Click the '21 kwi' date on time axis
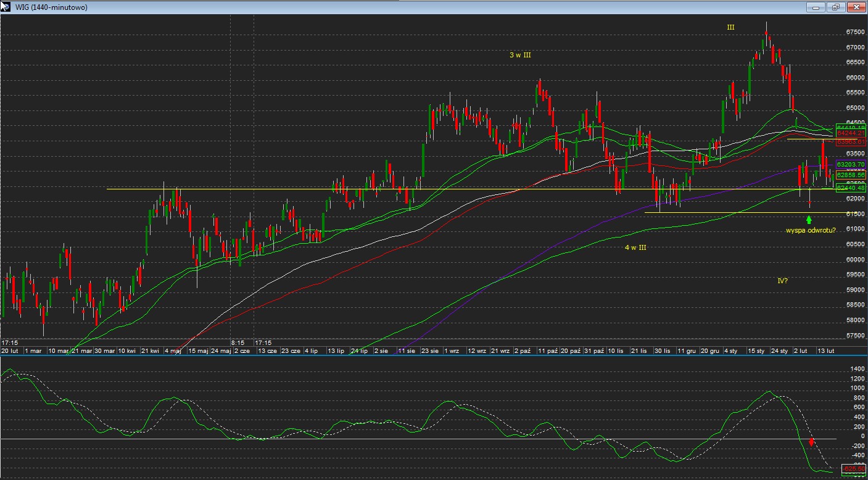This screenshot has height=480, width=868. tap(150, 350)
